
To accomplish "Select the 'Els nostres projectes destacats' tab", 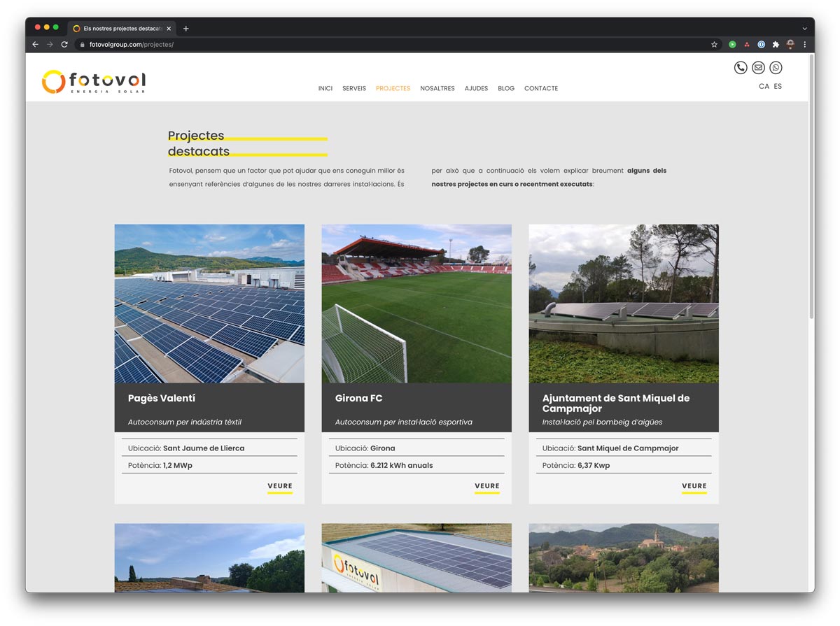I will point(122,29).
